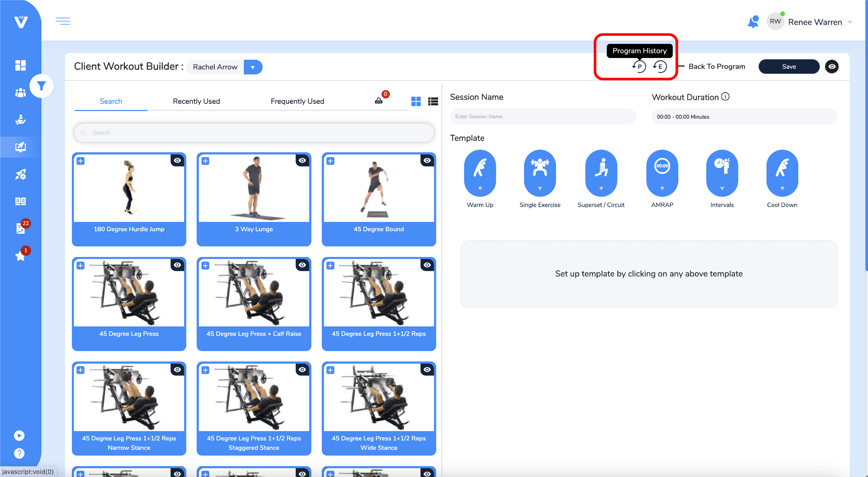Go Back To Program
868x477 pixels.
click(717, 66)
